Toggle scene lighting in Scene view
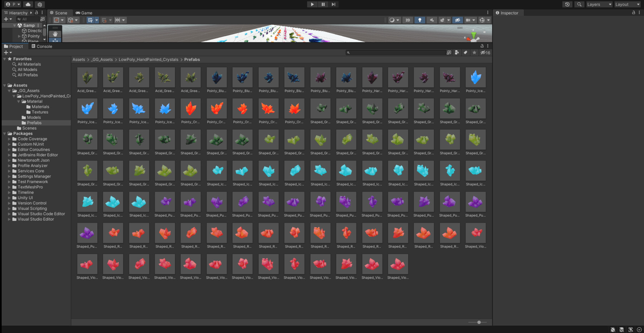 [419, 20]
